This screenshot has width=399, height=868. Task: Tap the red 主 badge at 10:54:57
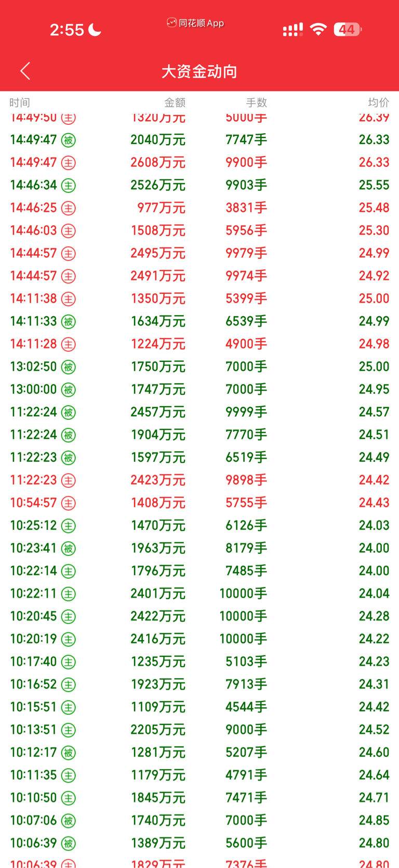(69, 503)
